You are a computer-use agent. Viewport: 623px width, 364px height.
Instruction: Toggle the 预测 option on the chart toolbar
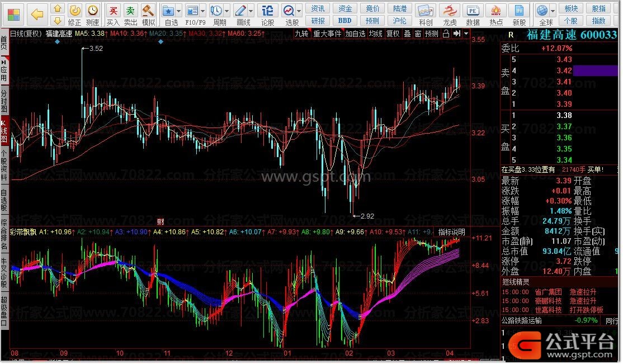(432, 34)
